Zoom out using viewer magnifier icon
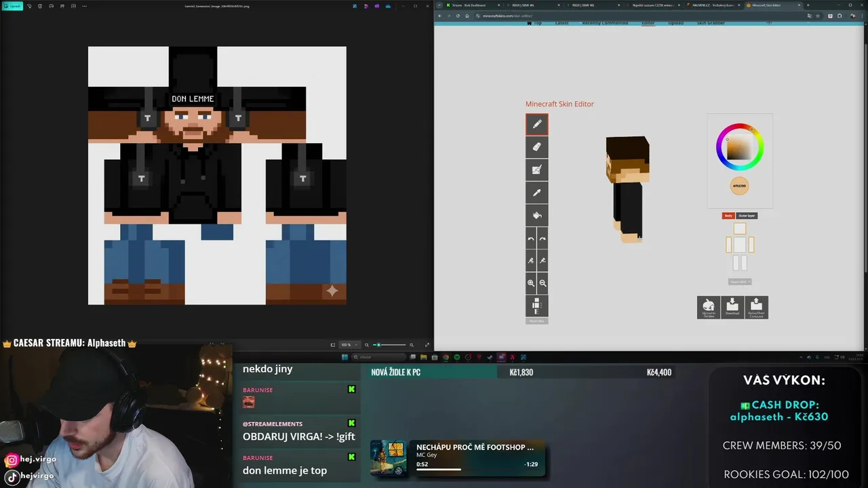The image size is (868, 488). [x=367, y=345]
